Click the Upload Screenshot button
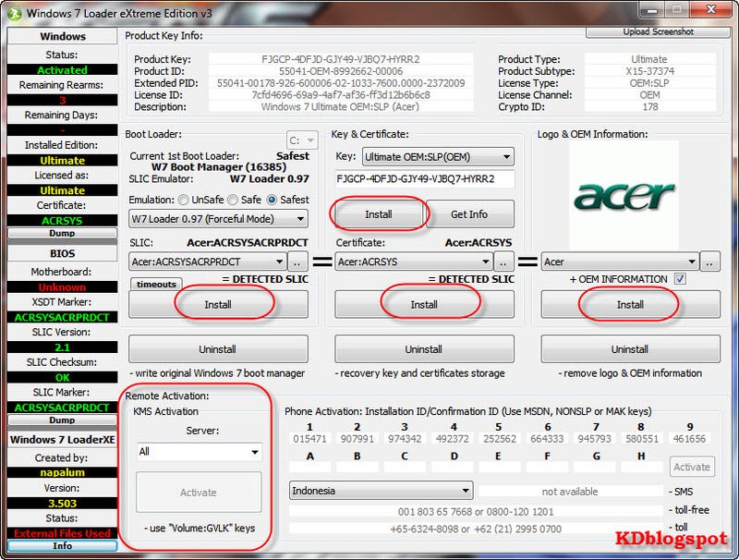Image resolution: width=739 pixels, height=560 pixels. pos(658,32)
